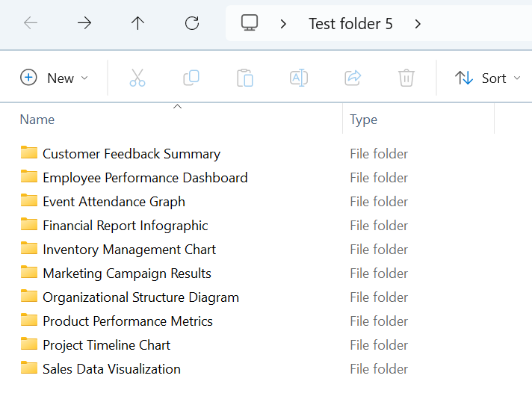The image size is (532, 405).
Task: Open the Sort options dropdown
Action: click(x=487, y=78)
